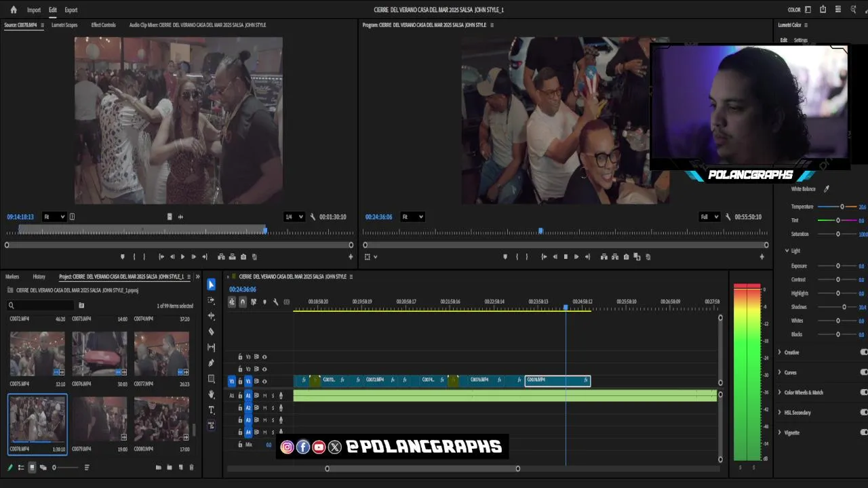Open the Export tab
This screenshot has width=868, height=488.
coord(71,10)
